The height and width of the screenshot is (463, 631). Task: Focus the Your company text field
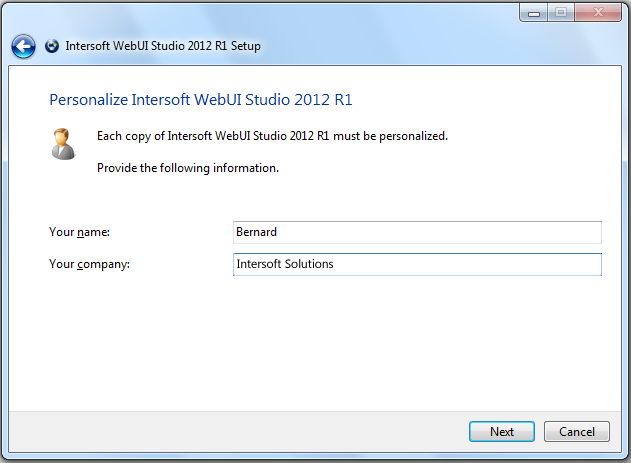coord(416,264)
